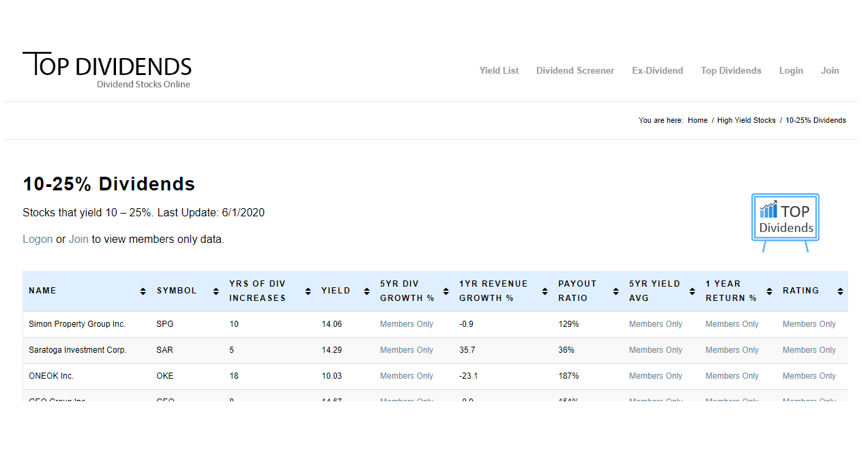The image size is (868, 449).
Task: Click the PAYOUT RATIO header text
Action: [x=577, y=291]
